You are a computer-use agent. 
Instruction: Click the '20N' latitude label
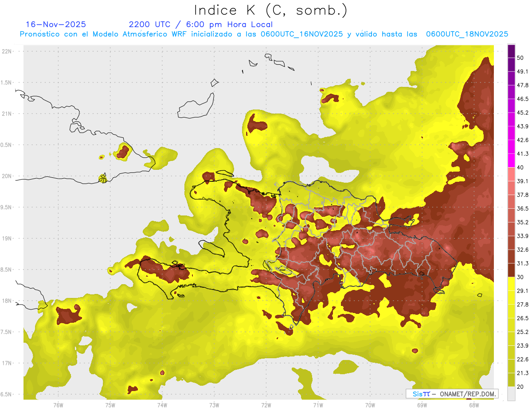(7, 176)
